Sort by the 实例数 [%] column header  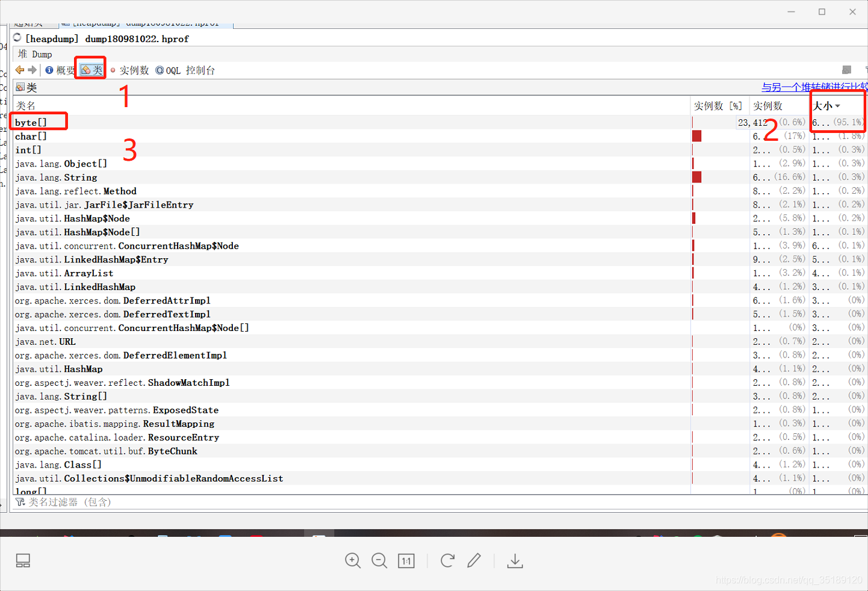point(719,106)
